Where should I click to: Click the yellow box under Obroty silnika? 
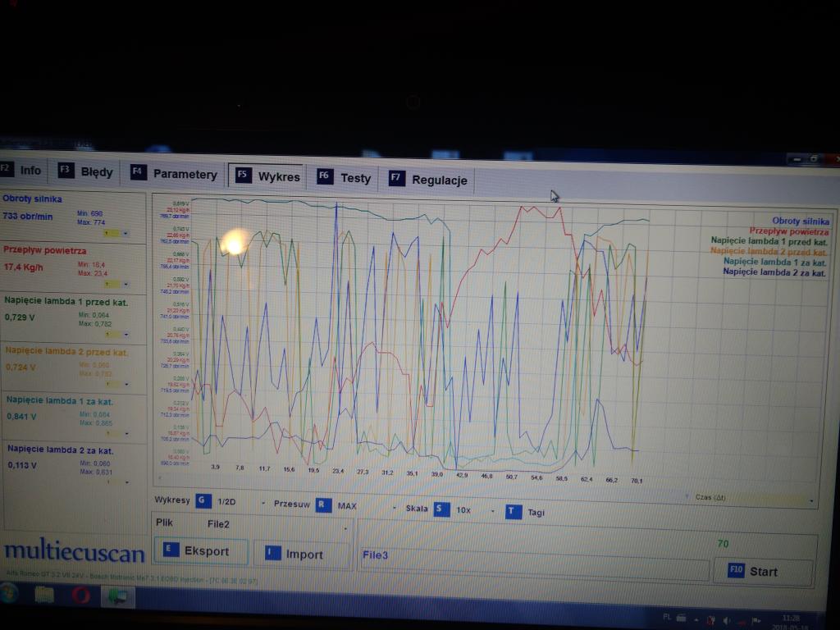pos(112,234)
